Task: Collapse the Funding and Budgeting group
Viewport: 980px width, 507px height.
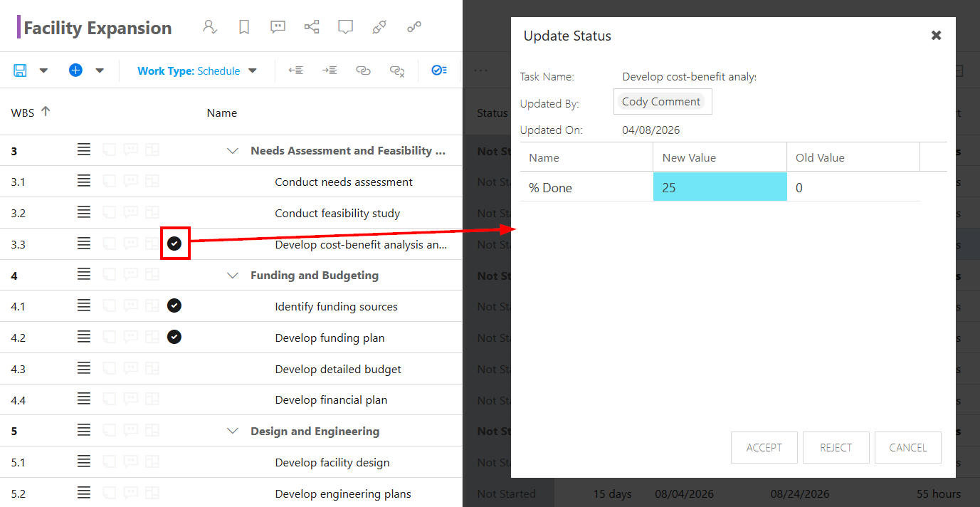Action: 232,275
